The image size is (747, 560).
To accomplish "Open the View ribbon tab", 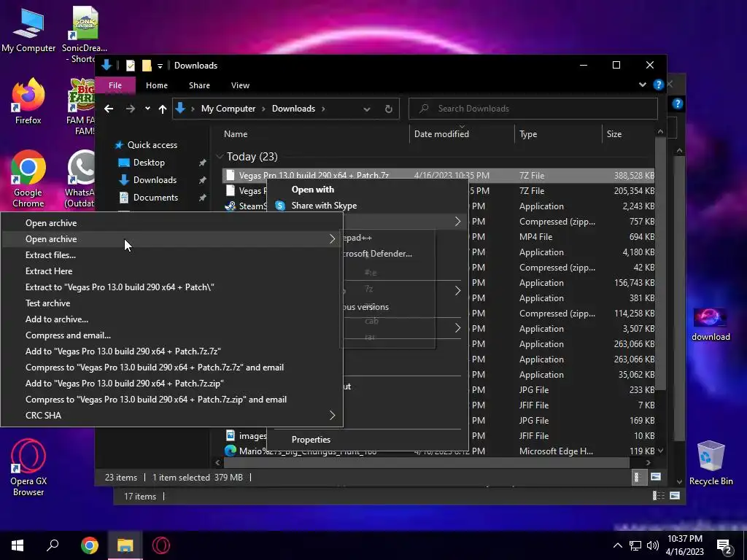I will click(x=240, y=85).
